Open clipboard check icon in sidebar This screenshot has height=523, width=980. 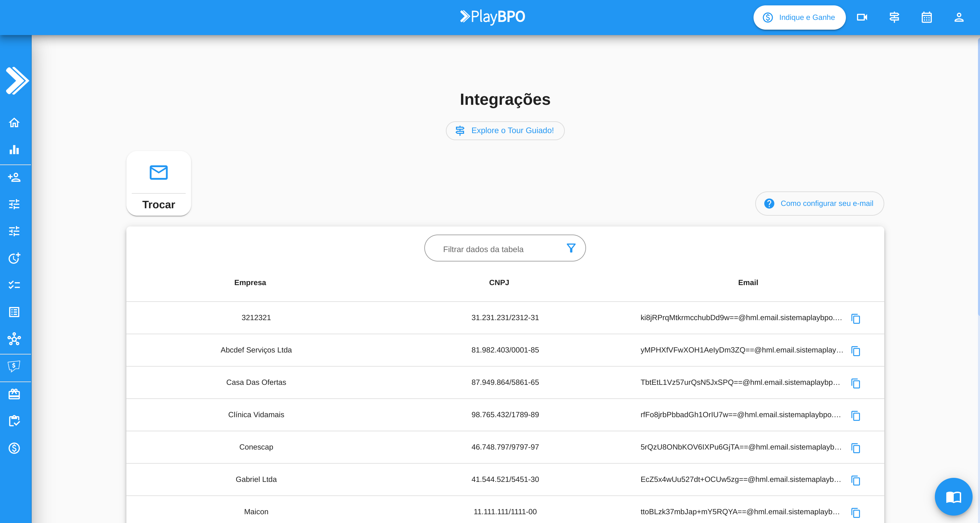(14, 421)
